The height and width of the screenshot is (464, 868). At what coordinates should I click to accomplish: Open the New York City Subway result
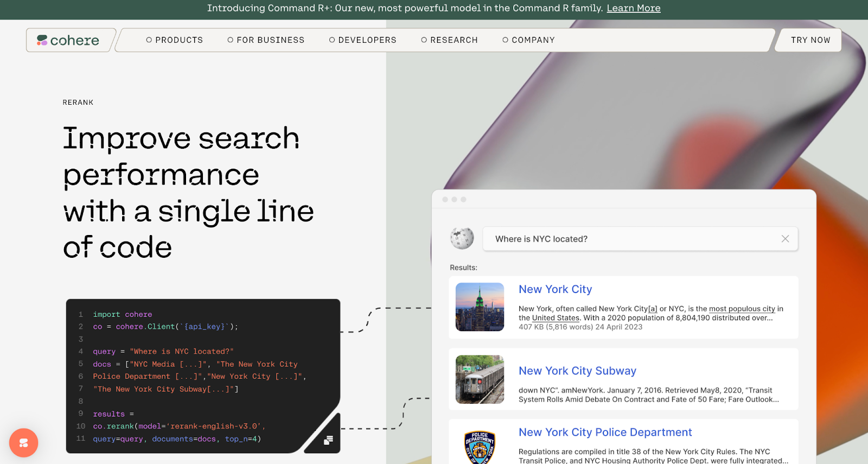click(577, 371)
